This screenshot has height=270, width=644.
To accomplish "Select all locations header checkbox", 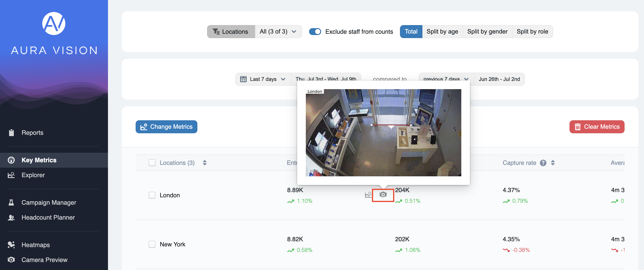I will [x=152, y=163].
